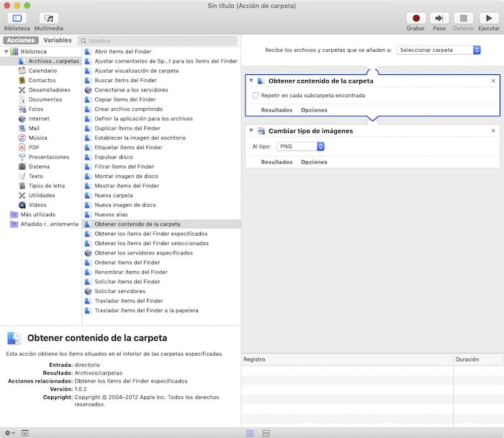Click the Biblioteca toolbar icon
This screenshot has height=438, width=504.
point(17,18)
